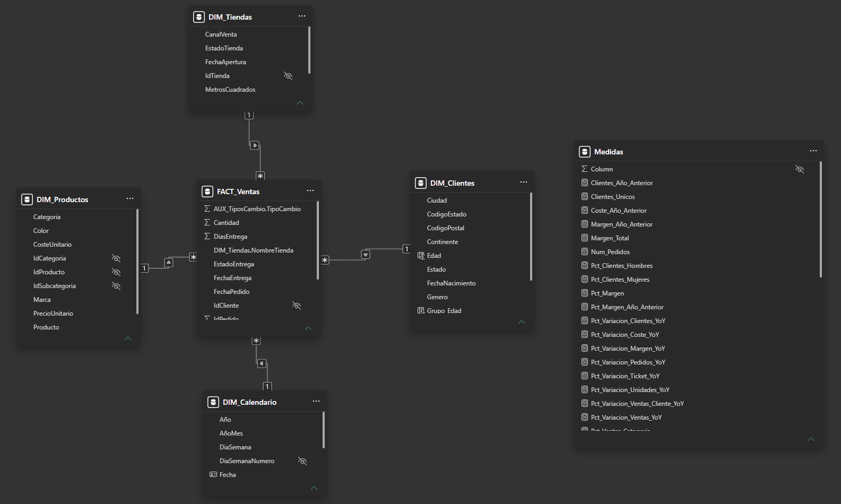Viewport: 841px width, 504px height.
Task: Select the Tiendas-Ventas relationship filter direction arrow
Action: 255,145
